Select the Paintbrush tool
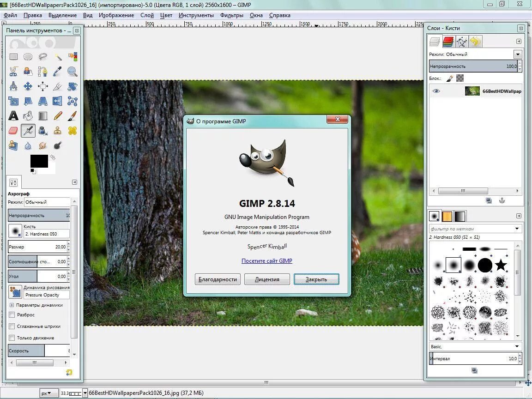Image resolution: width=532 pixels, height=399 pixels. pyautogui.click(x=72, y=116)
